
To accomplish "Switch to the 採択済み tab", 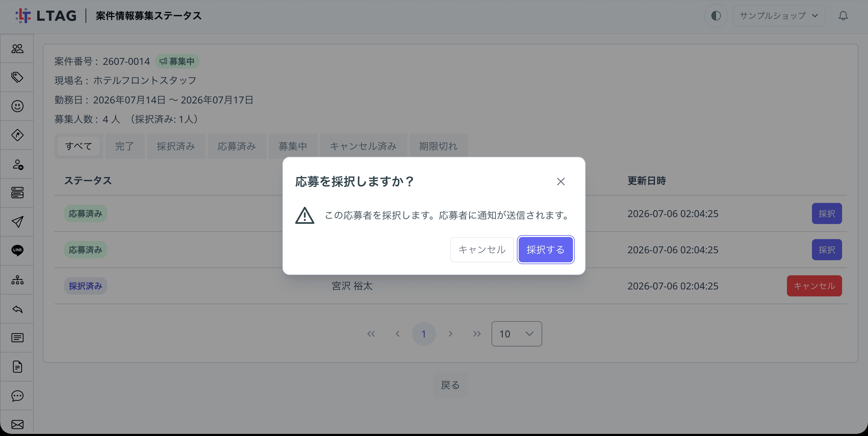I will (x=176, y=146).
